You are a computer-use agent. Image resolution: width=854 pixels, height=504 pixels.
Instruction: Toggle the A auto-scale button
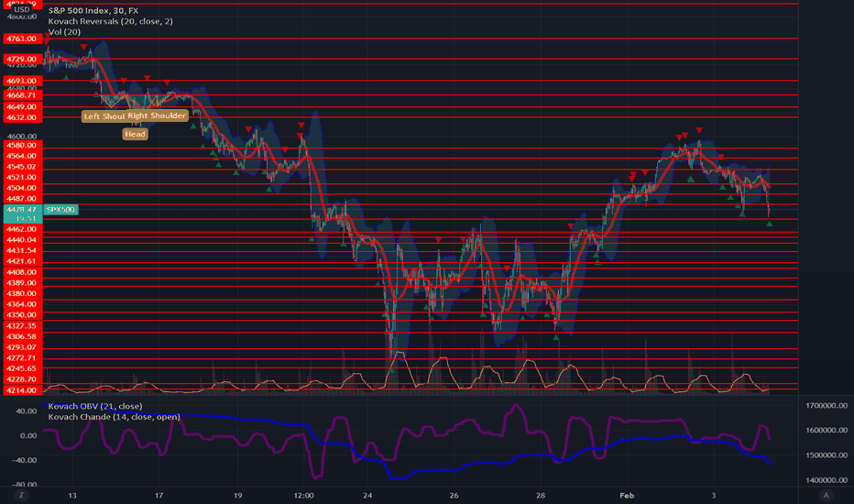[826, 495]
